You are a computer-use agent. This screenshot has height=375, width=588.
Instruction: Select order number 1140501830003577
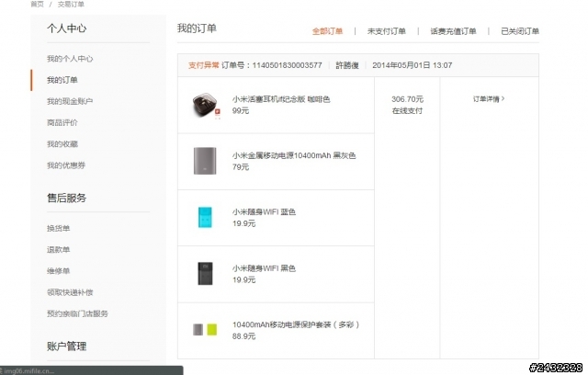click(x=287, y=65)
